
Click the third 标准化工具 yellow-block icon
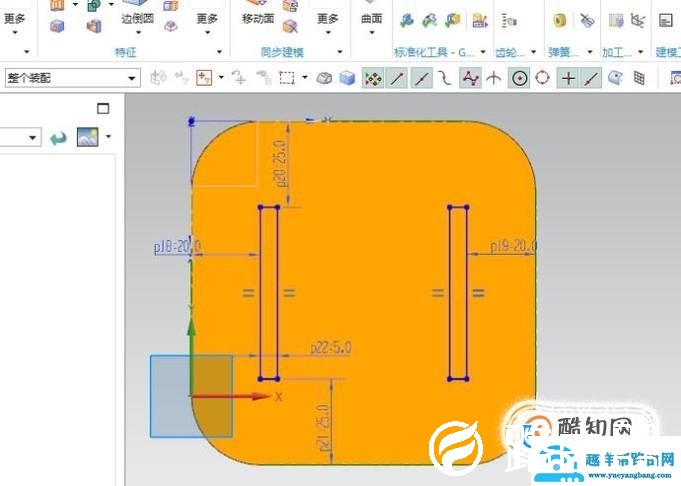click(453, 20)
